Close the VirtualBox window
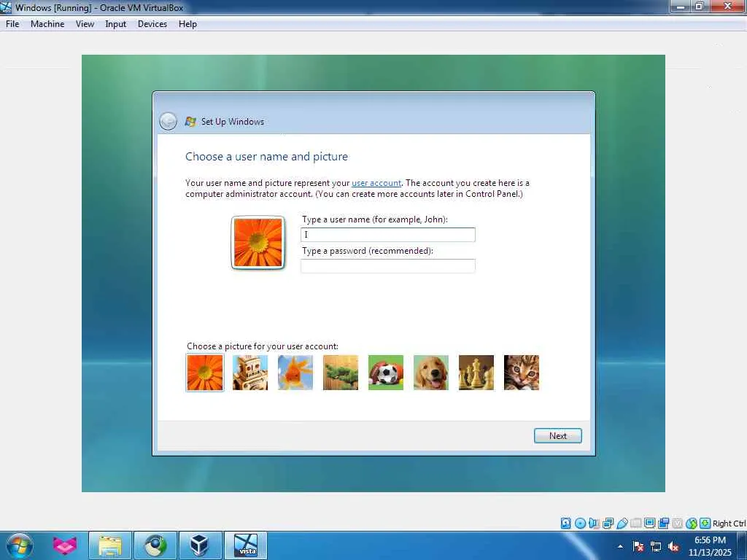 click(x=727, y=6)
